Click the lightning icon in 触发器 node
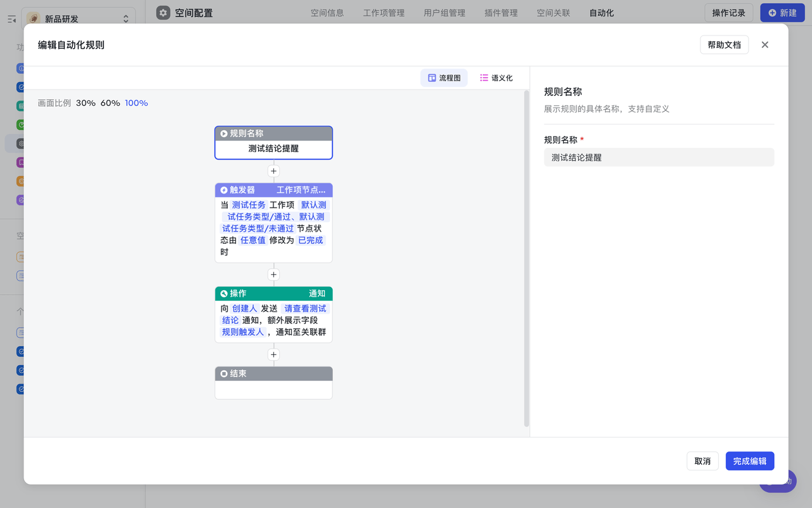This screenshot has width=812, height=508. coord(224,190)
